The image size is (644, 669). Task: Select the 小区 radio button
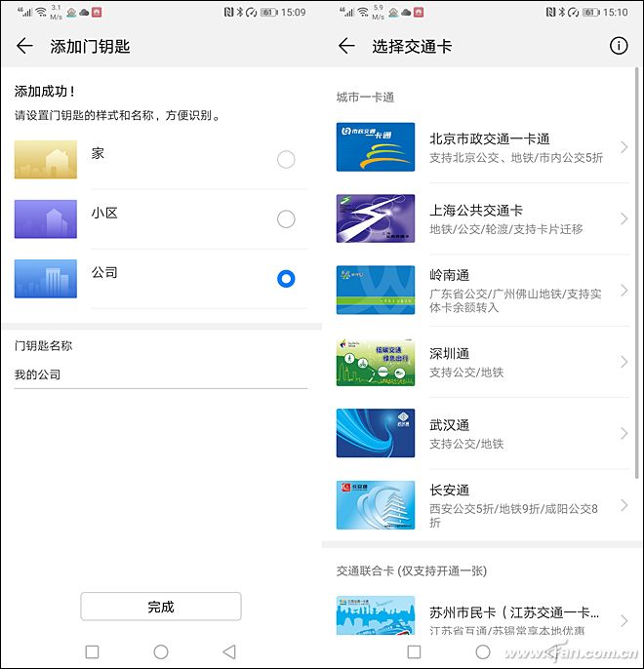286,219
